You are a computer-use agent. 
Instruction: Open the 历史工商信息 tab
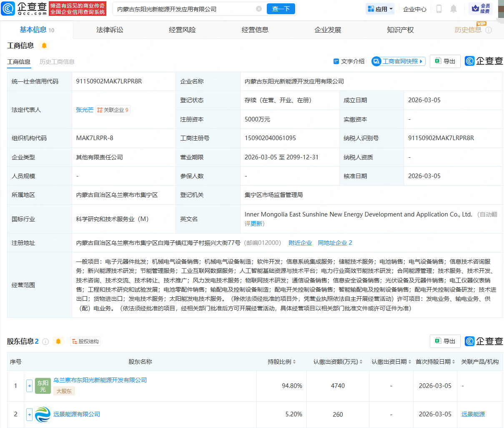coord(57,61)
